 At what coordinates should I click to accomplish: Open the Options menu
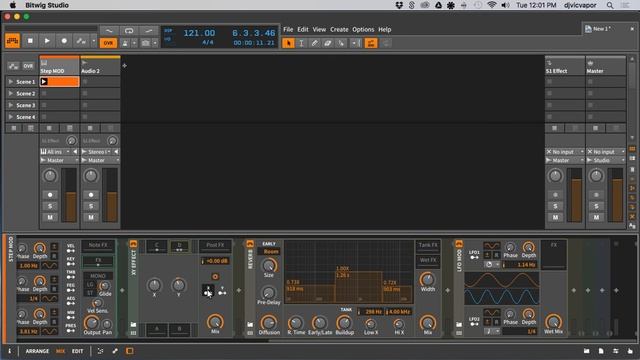(363, 29)
